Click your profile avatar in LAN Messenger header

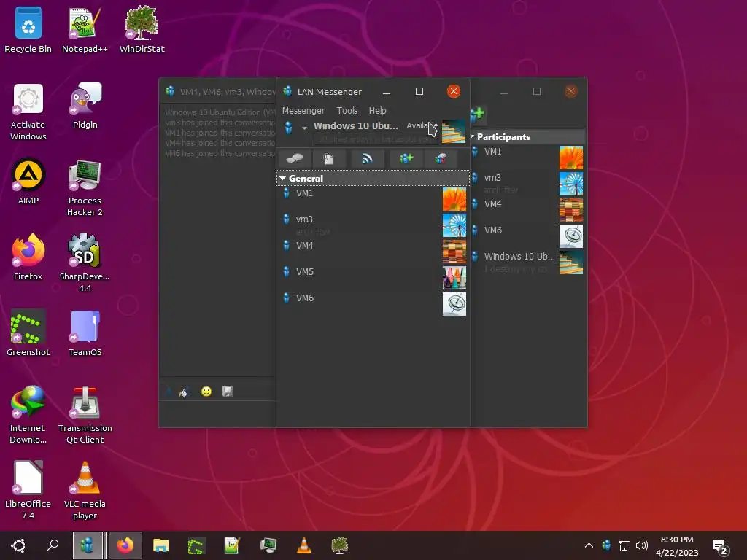pyautogui.click(x=454, y=131)
